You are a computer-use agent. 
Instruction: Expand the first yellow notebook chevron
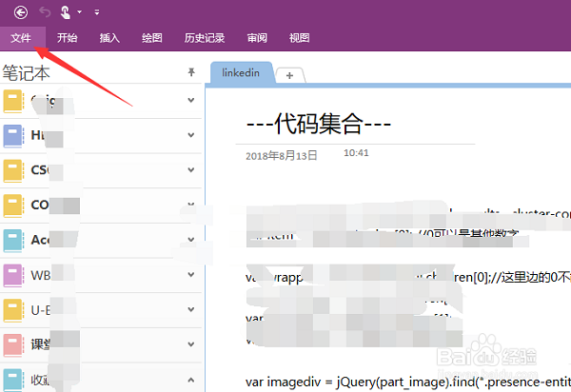(191, 101)
